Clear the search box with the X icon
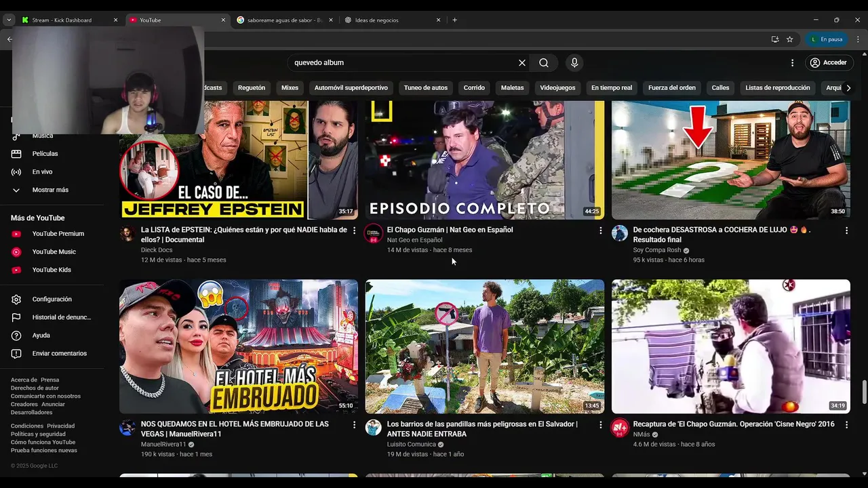Image resolution: width=868 pixels, height=488 pixels. 522,62
